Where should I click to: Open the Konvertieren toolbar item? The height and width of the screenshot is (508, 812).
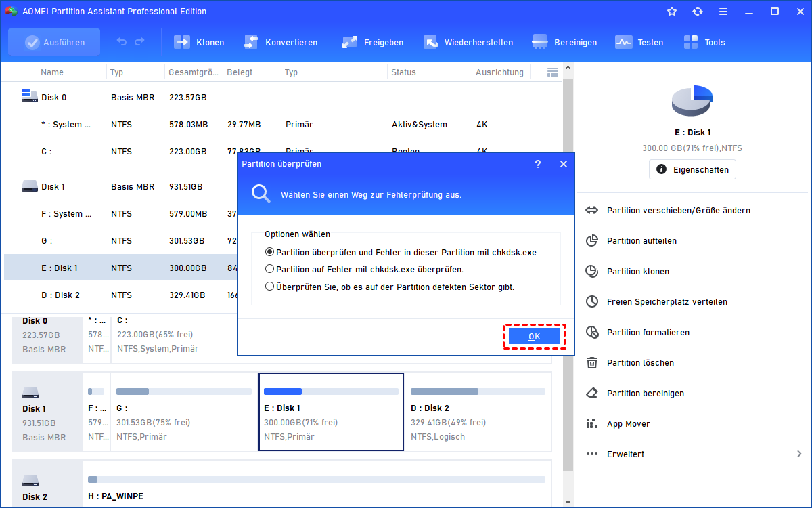pos(280,42)
